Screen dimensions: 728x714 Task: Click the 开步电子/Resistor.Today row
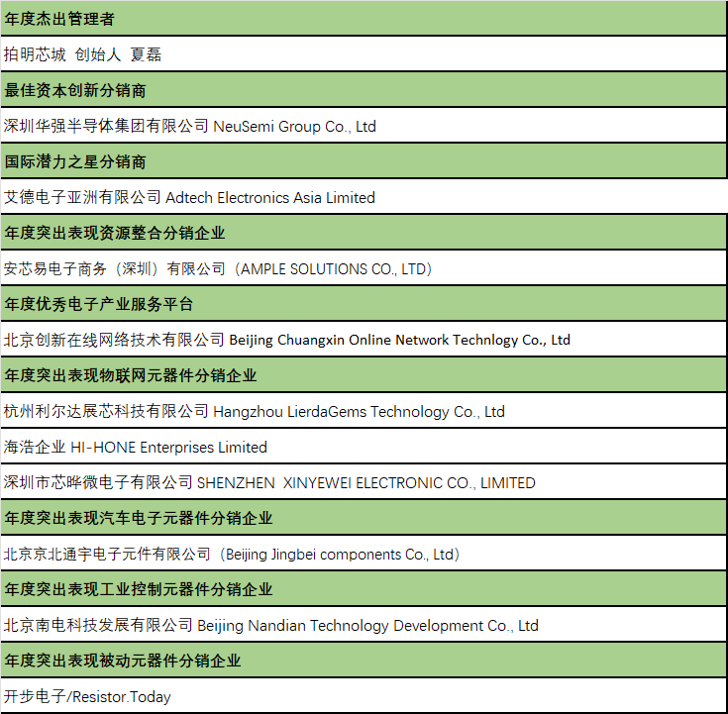point(364,696)
